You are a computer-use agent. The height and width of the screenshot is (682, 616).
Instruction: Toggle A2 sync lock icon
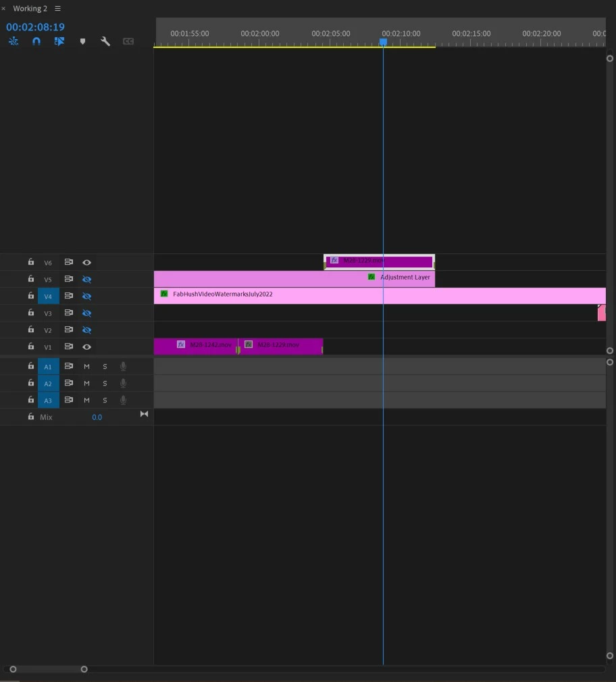(x=69, y=383)
